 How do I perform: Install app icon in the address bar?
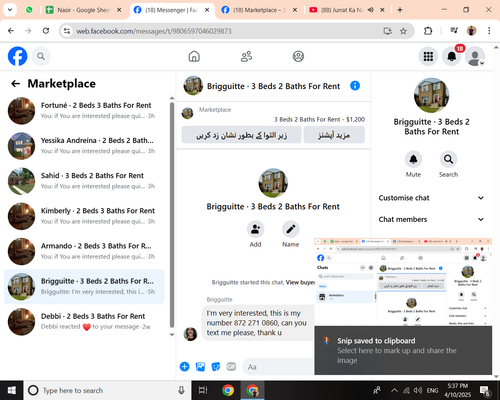(387, 31)
